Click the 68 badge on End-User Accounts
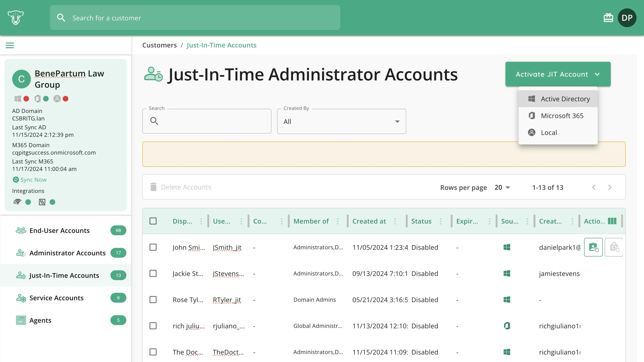 118,230
